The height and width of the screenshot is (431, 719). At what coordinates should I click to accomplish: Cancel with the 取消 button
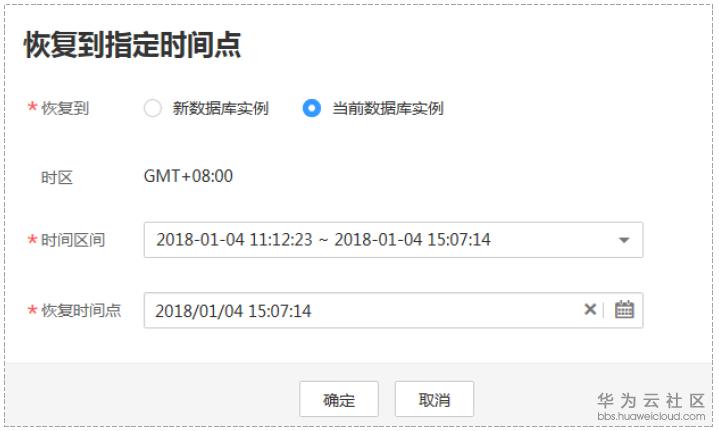pos(434,399)
